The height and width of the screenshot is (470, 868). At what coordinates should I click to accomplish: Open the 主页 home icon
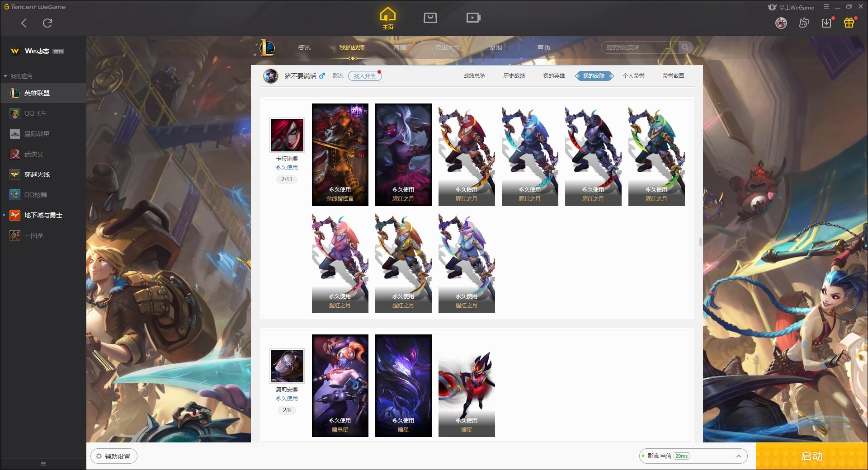[x=387, y=19]
